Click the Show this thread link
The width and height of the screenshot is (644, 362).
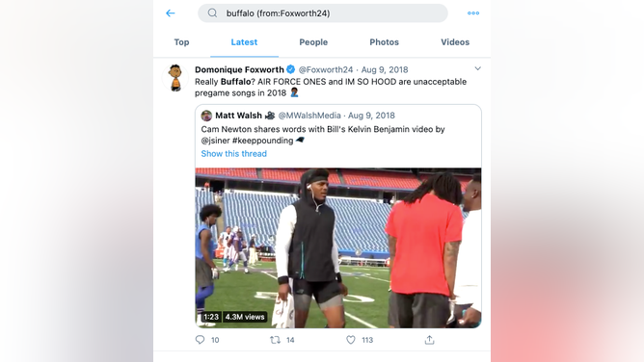coord(233,154)
